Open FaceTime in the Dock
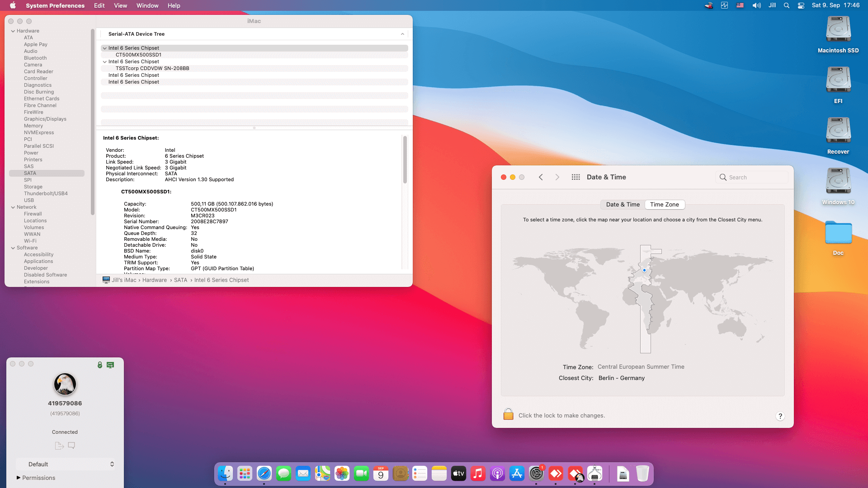 tap(361, 474)
